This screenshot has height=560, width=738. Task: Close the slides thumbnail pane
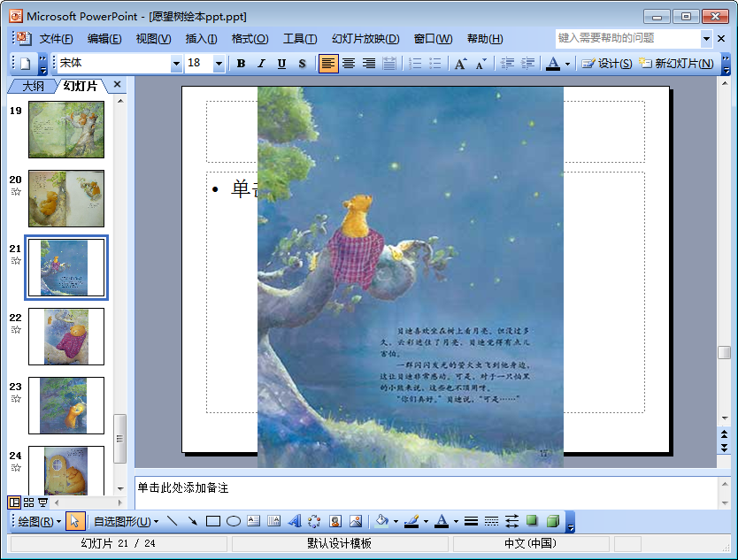[x=117, y=84]
